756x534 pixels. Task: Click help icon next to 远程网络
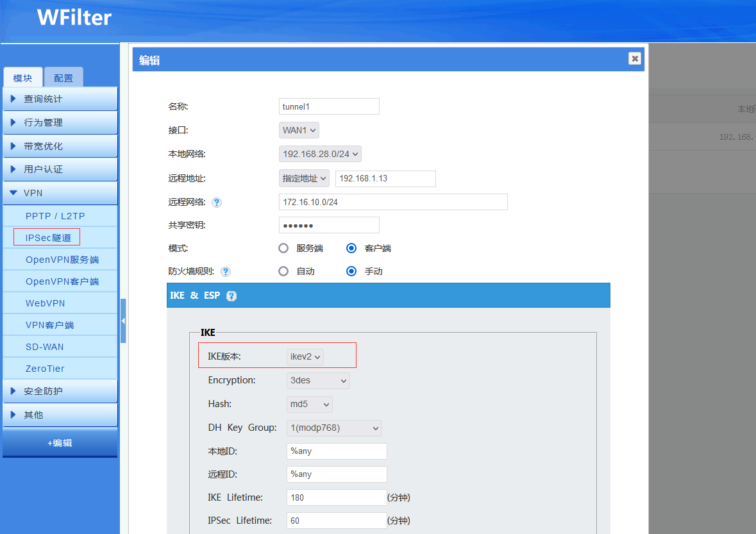[217, 203]
